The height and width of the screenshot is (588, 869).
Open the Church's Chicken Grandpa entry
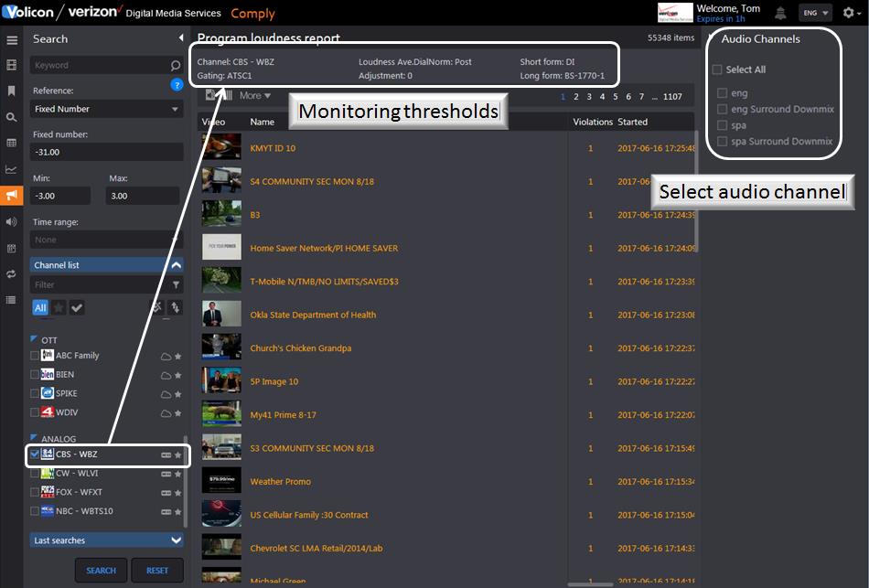point(301,348)
